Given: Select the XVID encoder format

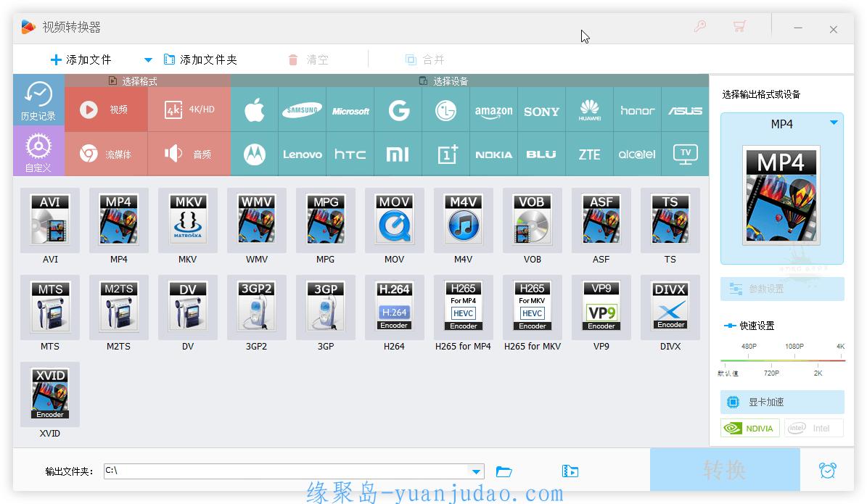Looking at the screenshot, I should click(50, 394).
